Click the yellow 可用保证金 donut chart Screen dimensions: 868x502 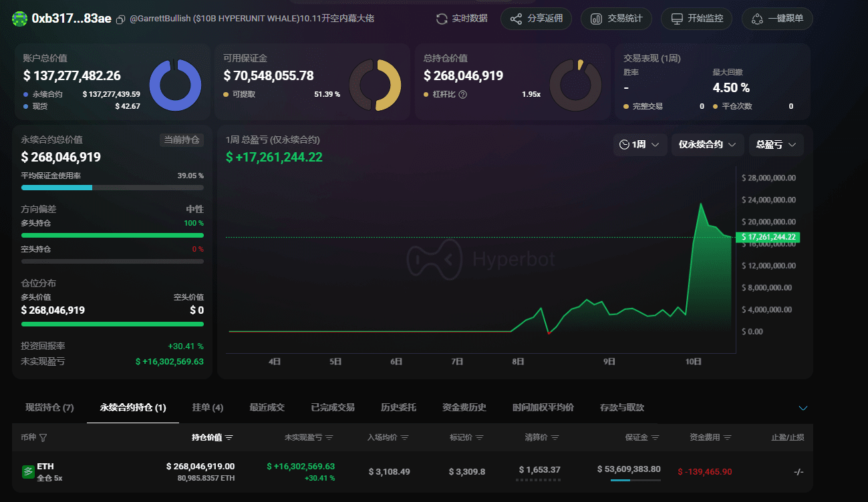pos(375,85)
